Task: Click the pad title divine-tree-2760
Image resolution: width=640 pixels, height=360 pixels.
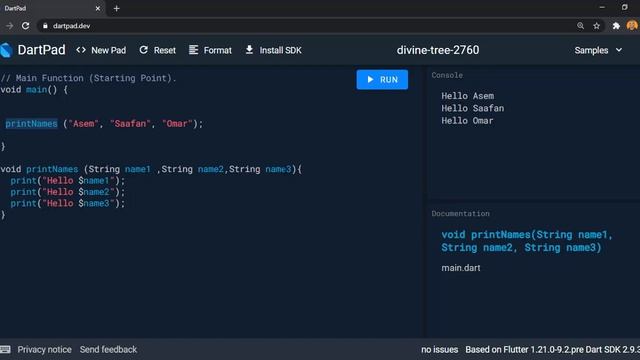Action: point(438,50)
